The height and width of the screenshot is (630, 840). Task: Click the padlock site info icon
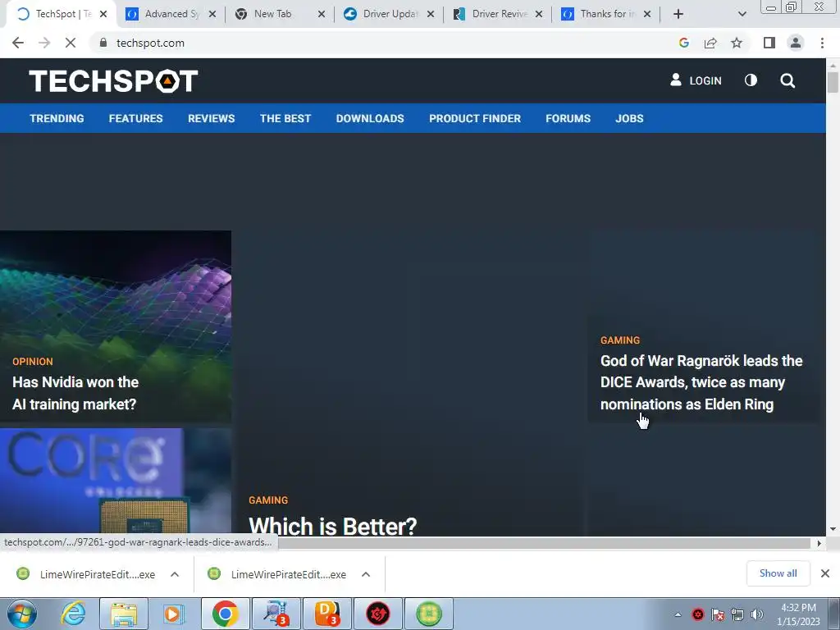[103, 43]
